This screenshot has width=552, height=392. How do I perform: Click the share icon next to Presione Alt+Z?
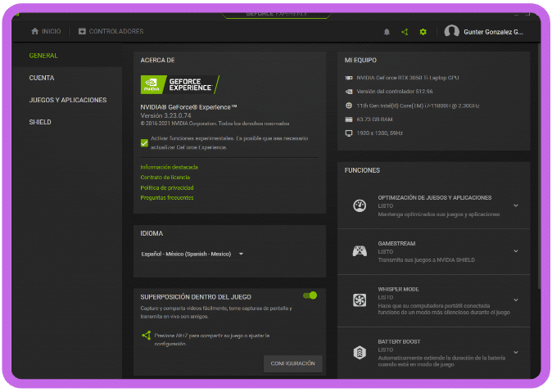pyautogui.click(x=146, y=336)
